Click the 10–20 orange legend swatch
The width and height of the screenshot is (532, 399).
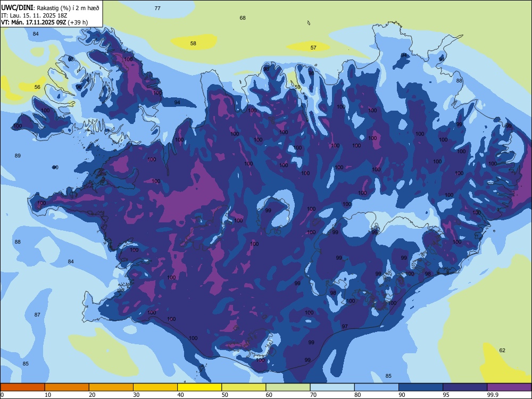tap(67, 387)
